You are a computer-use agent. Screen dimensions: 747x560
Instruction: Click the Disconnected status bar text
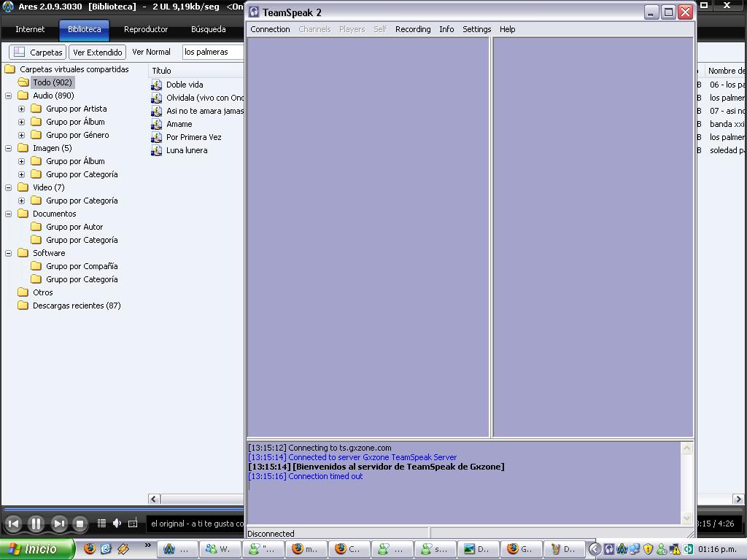[x=271, y=534]
